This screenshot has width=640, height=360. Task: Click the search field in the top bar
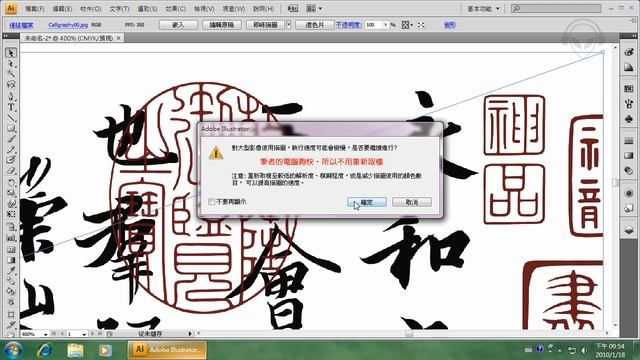click(556, 8)
